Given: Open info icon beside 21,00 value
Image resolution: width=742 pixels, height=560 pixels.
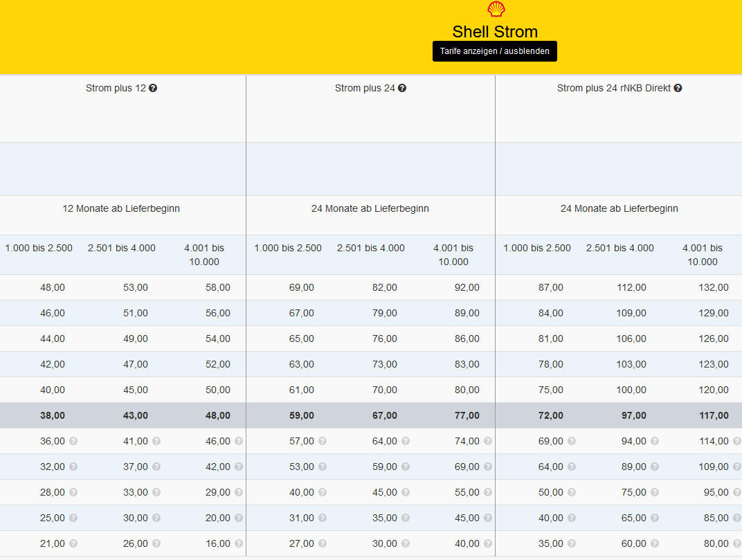Looking at the screenshot, I should pyautogui.click(x=73, y=543).
